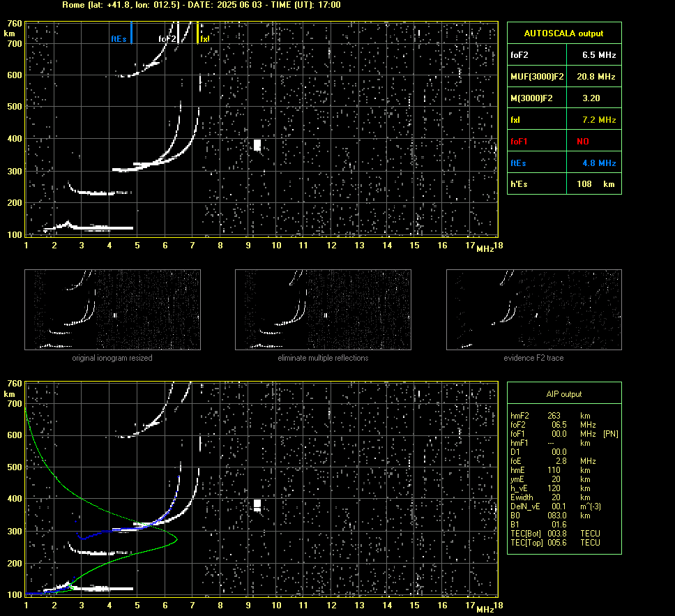
Task: Click the blue ftEs marker line
Action: pyautogui.click(x=131, y=33)
